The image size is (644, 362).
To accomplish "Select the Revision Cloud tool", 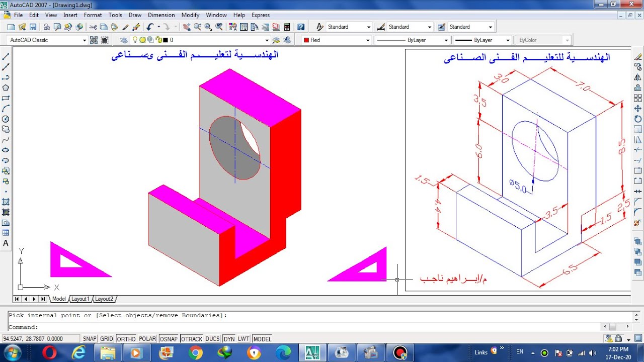I will [x=6, y=129].
